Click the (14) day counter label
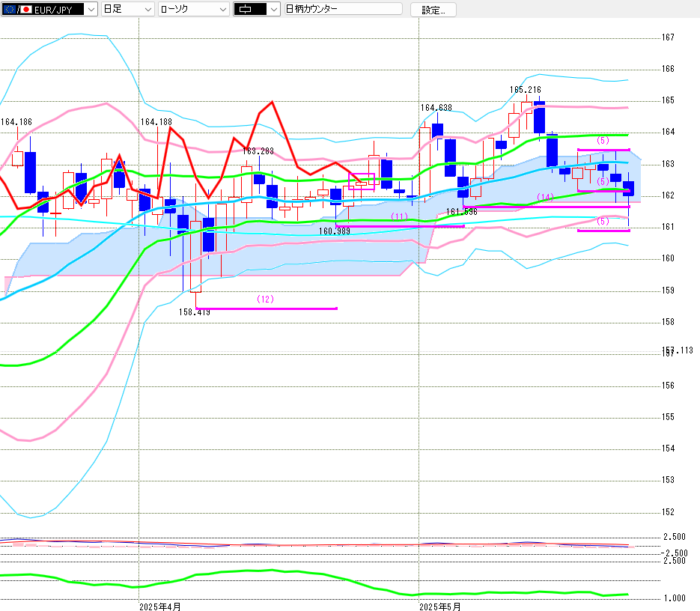This screenshot has height=611, width=700. pyautogui.click(x=545, y=198)
